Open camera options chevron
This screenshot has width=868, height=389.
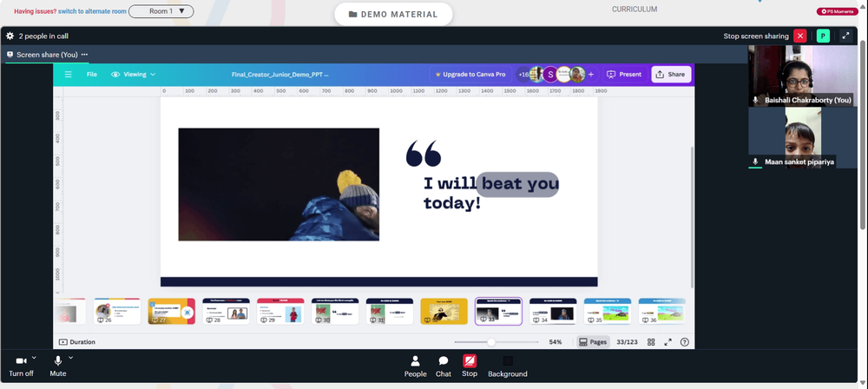35,358
